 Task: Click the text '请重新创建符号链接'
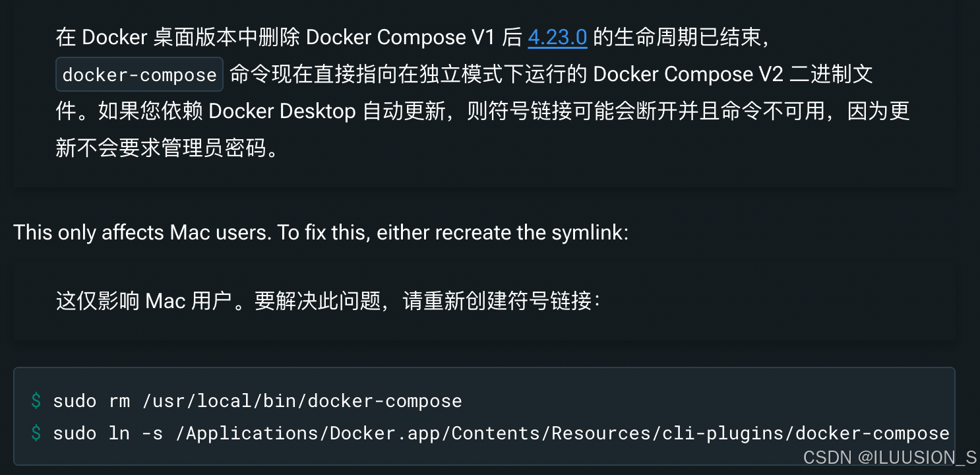498,301
